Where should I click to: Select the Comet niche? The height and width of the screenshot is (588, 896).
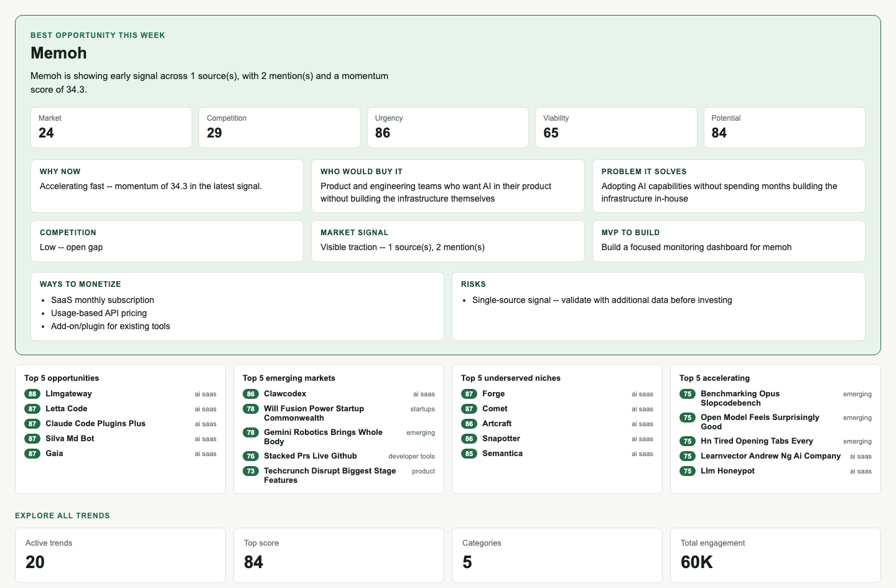(x=557, y=409)
